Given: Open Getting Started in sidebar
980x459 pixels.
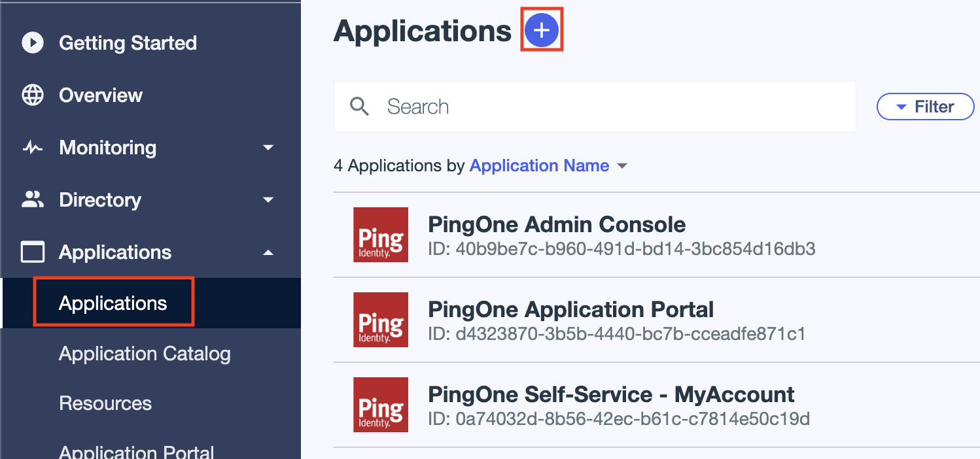Looking at the screenshot, I should 128,43.
